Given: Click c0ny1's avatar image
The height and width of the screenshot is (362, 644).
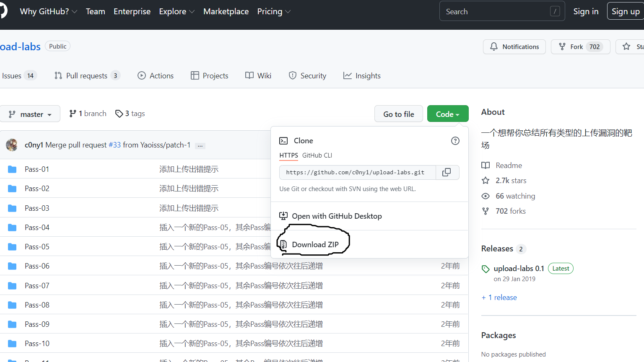Looking at the screenshot, I should [12, 145].
